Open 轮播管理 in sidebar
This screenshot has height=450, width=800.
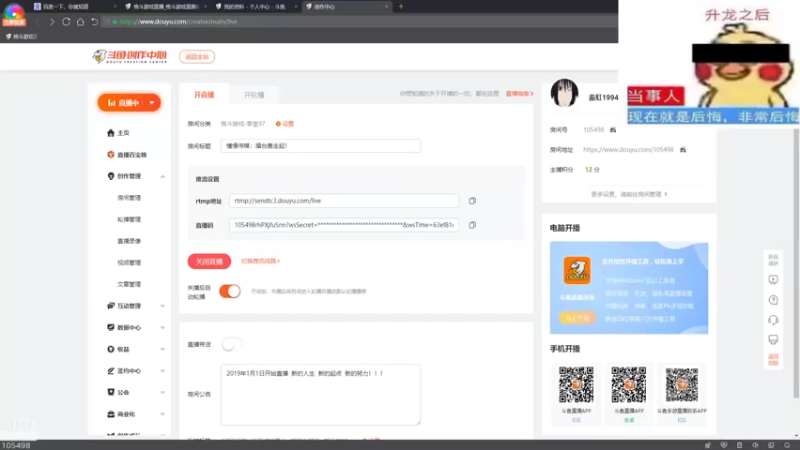129,219
